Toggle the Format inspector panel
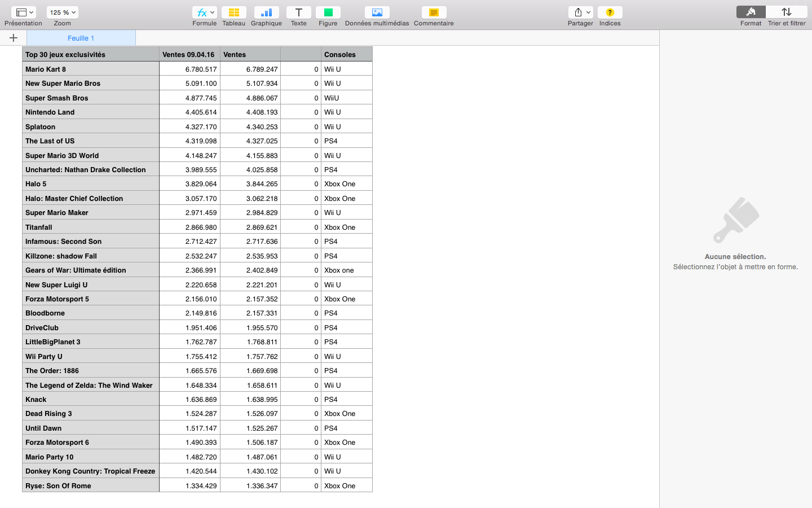Viewport: 812px width, 508px height. click(x=751, y=12)
